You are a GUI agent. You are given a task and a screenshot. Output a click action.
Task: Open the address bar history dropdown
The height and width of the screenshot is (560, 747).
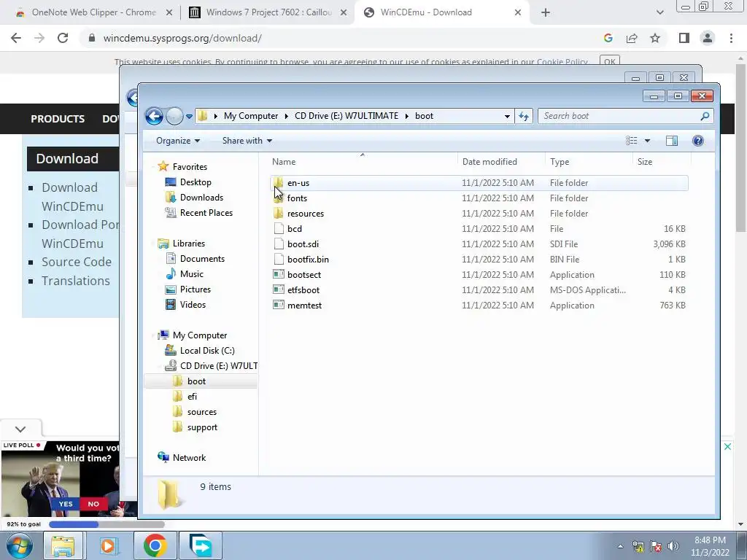pos(507,116)
